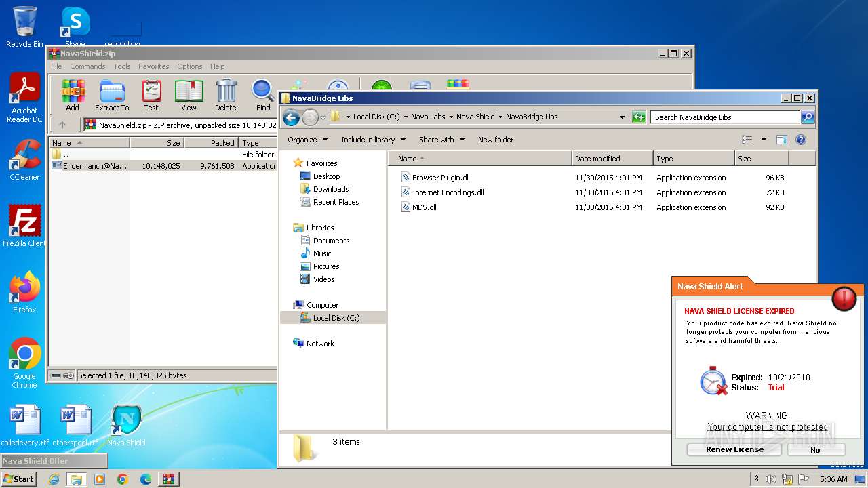Open WinRAR File menu
The height and width of the screenshot is (488, 868).
coord(56,66)
